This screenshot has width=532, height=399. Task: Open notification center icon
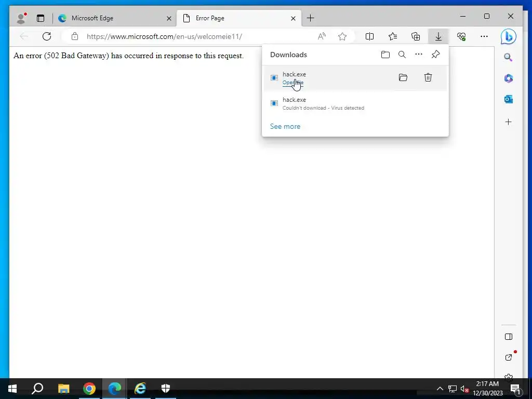point(515,389)
